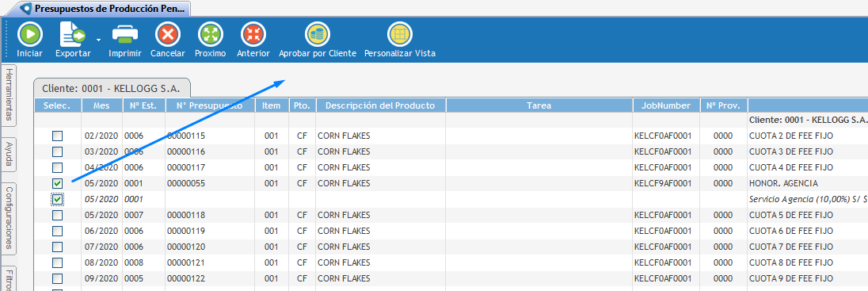Go to the Proximo record

pos(211,35)
